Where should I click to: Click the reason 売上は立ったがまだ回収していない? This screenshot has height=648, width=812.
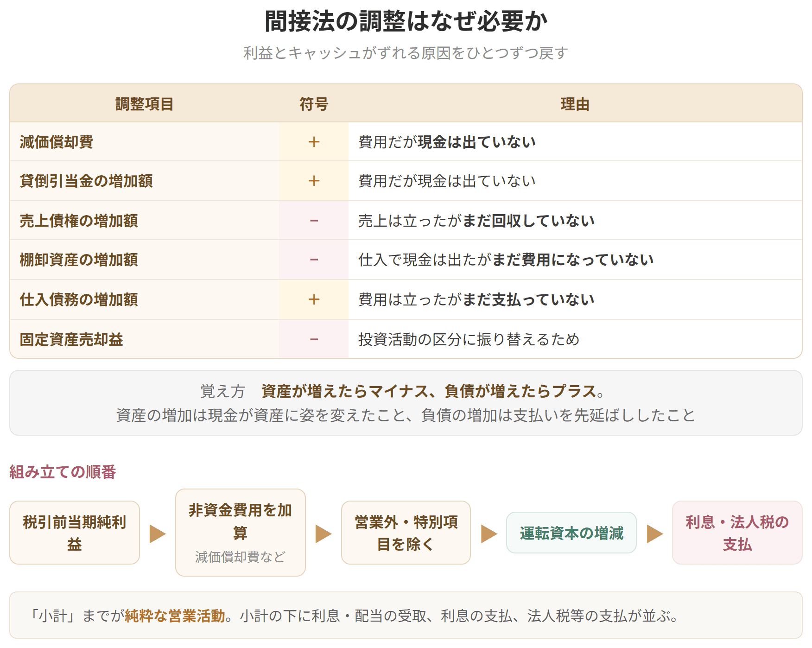click(476, 221)
